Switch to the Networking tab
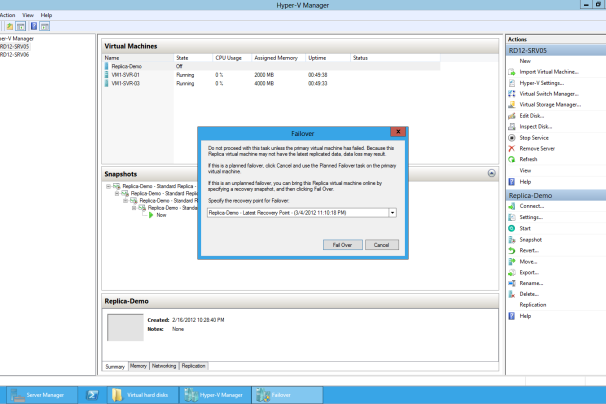This screenshot has width=606, height=404. [164, 366]
